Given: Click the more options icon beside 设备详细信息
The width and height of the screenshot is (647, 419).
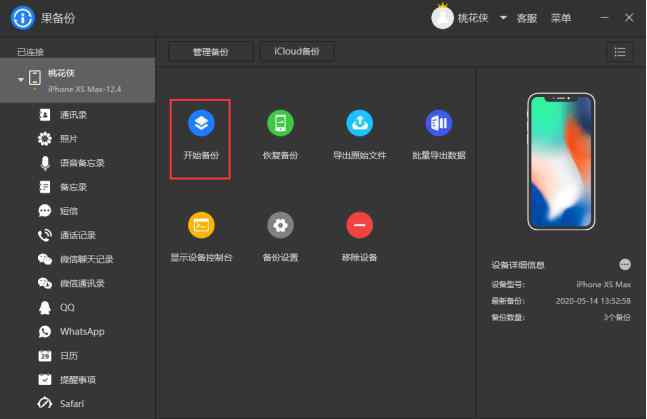Looking at the screenshot, I should pos(625,264).
